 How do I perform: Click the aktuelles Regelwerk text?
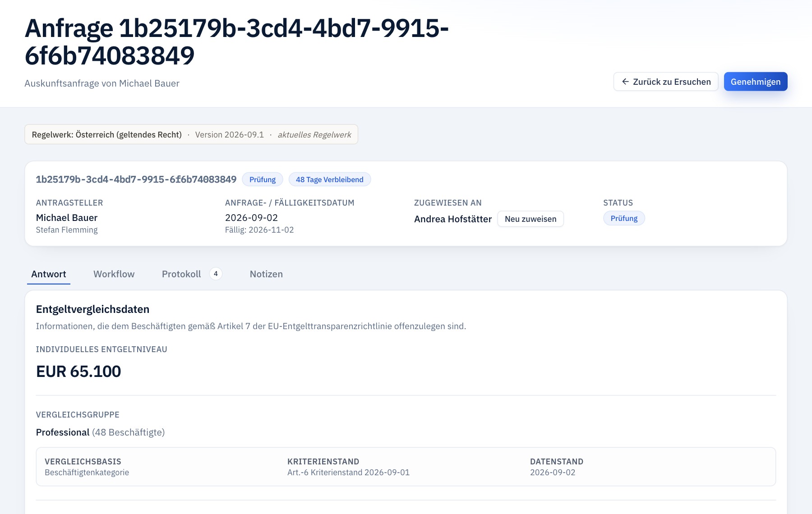point(314,135)
